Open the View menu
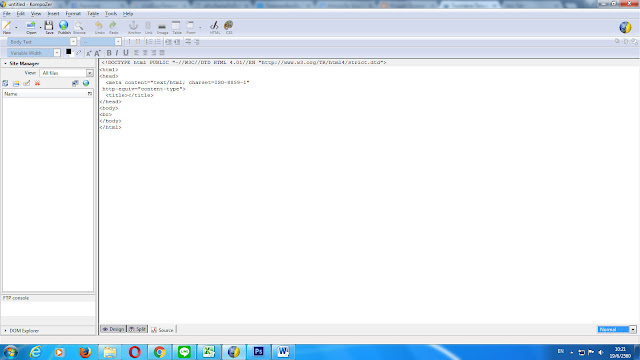Image resolution: width=640 pixels, height=360 pixels. [36, 13]
